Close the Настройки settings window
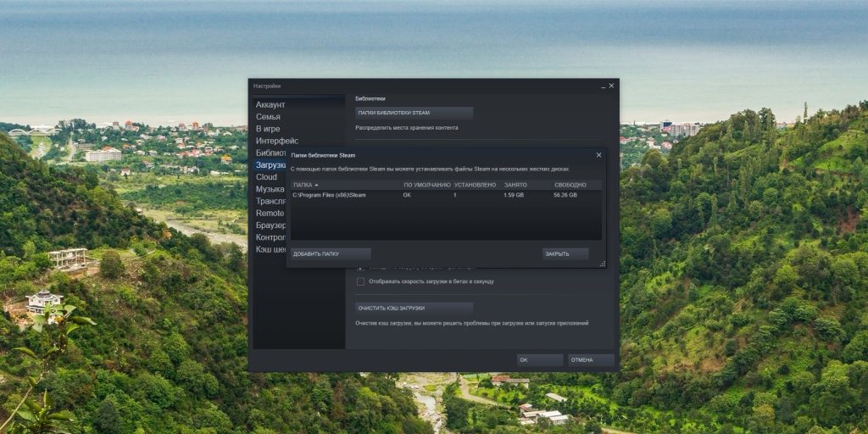The width and height of the screenshot is (868, 434). pyautogui.click(x=612, y=86)
